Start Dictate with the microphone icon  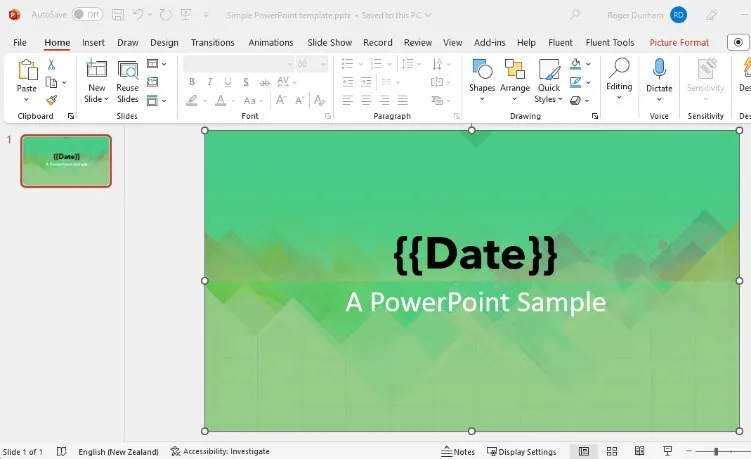point(659,69)
